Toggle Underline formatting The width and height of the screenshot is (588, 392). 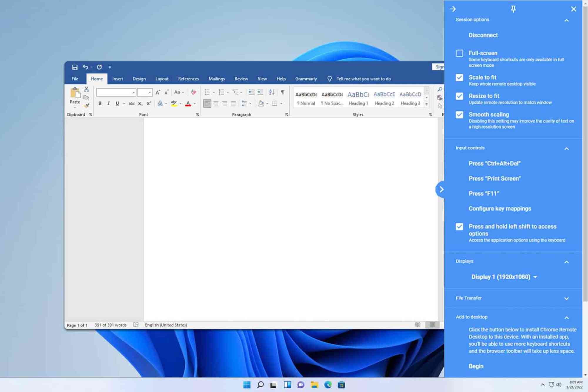(117, 103)
